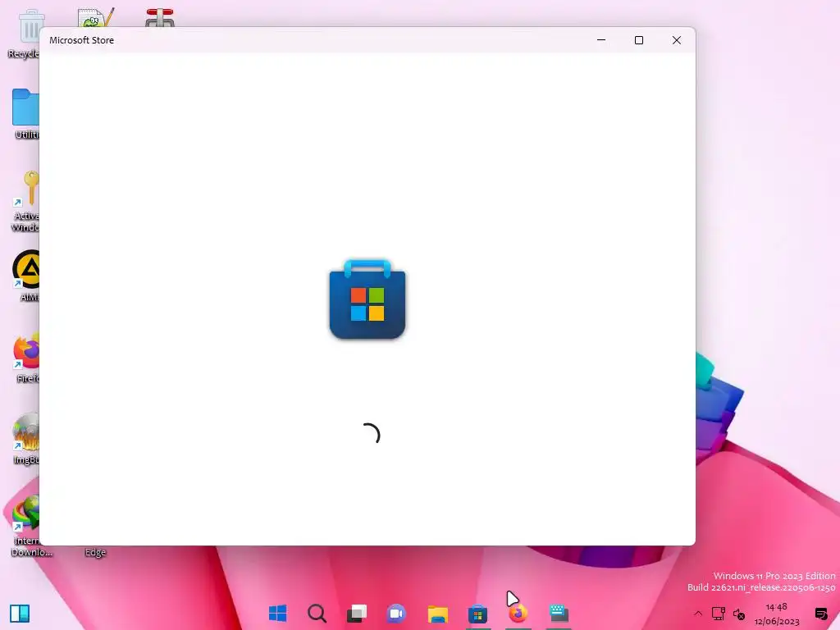The width and height of the screenshot is (840, 630).
Task: Launch the Teams Chat taskbar icon
Action: 396,614
